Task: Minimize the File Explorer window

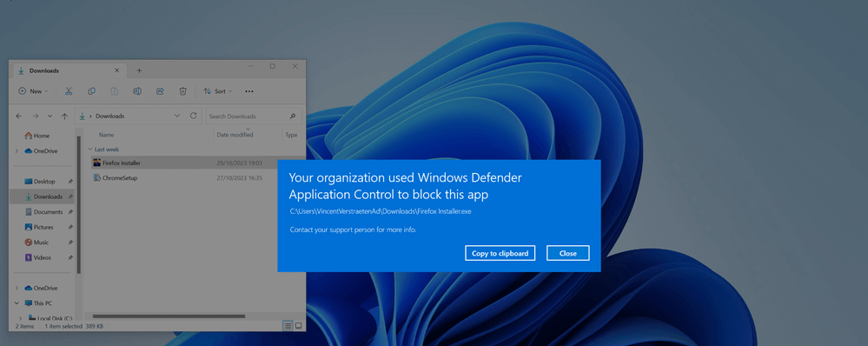Action: 250,66
